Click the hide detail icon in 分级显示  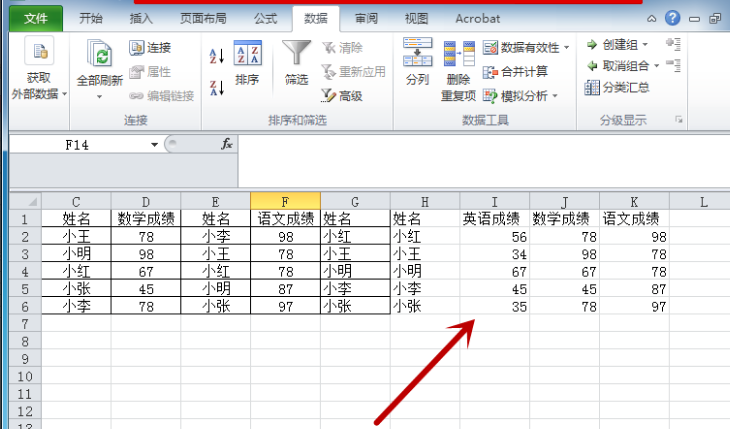click(x=673, y=66)
